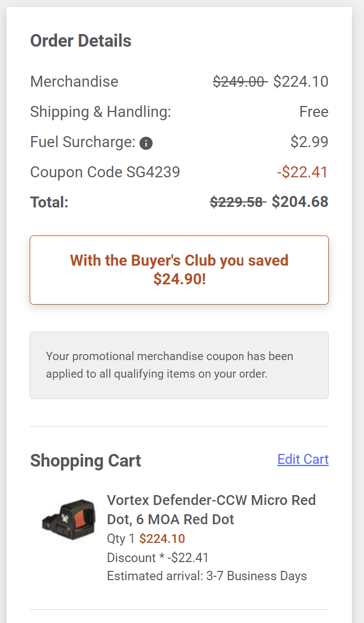This screenshot has height=623, width=364.
Task: Click the crossed-out $249.00 merchandise price
Action: click(240, 81)
